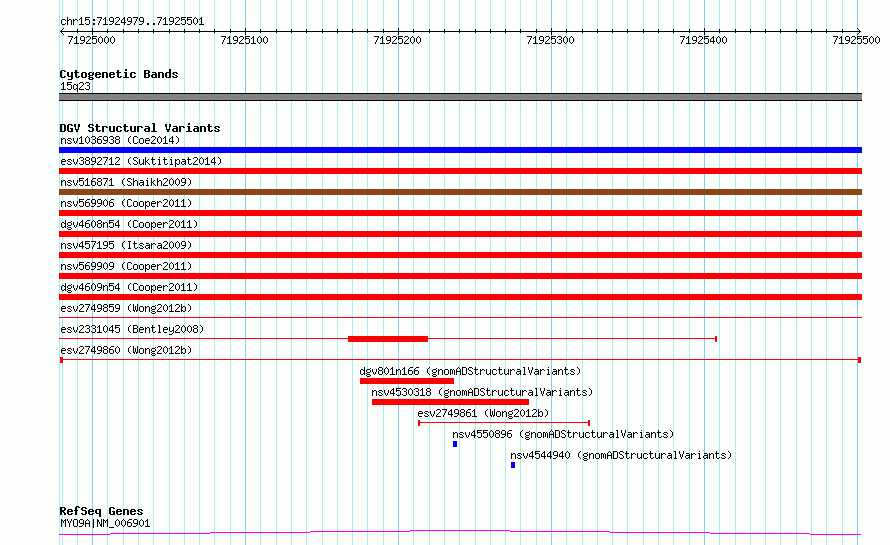Click ruler position 71925500
The image size is (890, 545).
coord(856,40)
